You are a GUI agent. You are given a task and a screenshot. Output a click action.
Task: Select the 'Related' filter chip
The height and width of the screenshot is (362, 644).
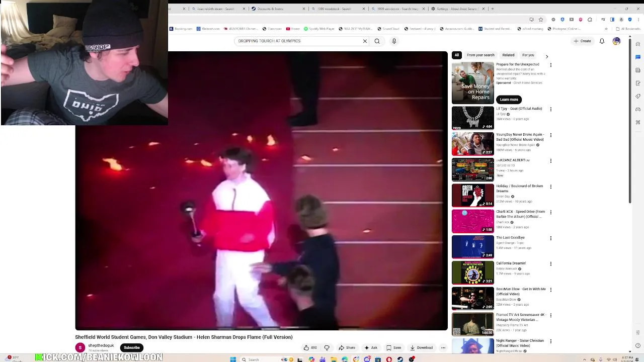pos(508,55)
